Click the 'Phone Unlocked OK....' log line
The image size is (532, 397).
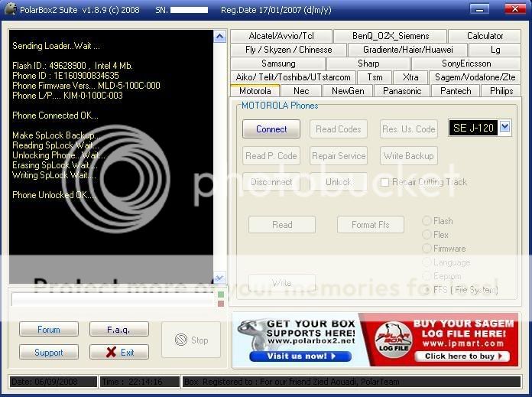pos(54,195)
